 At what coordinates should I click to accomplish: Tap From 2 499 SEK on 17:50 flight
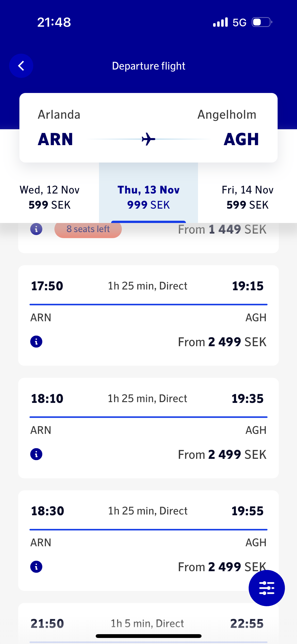(x=222, y=342)
